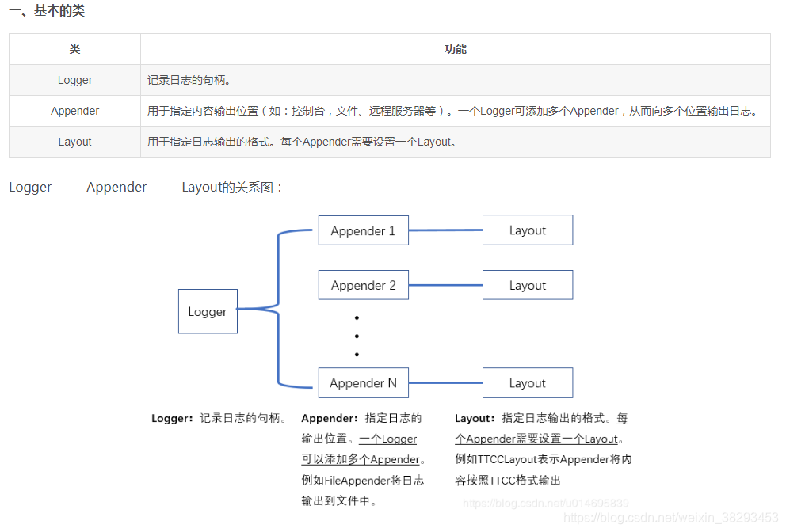This screenshot has height=532, width=786.
Task: Select the Logger cell in table
Action: (x=74, y=80)
